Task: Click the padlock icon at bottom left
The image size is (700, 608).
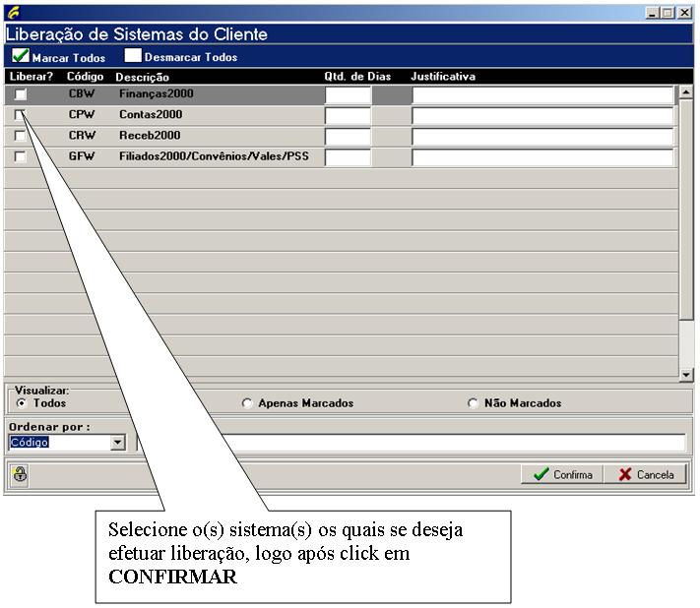Action: pyautogui.click(x=20, y=474)
